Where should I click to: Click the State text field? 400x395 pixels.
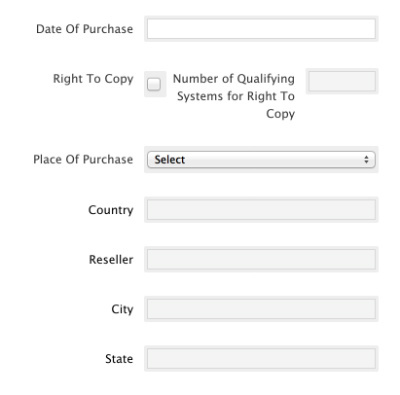pos(261,359)
